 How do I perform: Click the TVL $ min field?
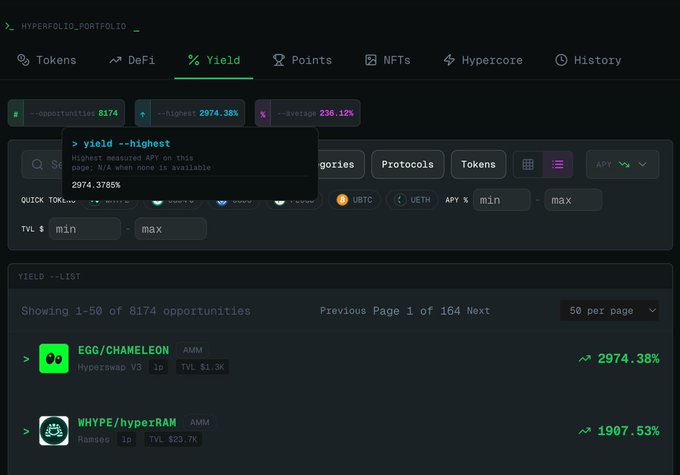[85, 229]
